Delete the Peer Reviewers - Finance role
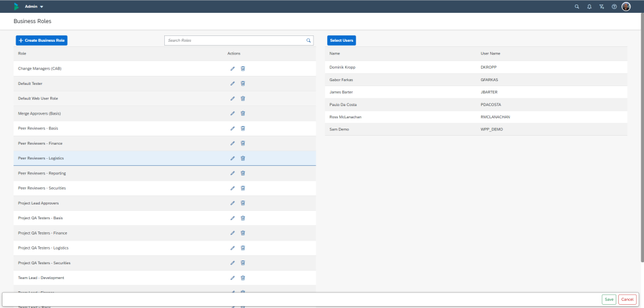The image size is (644, 308). pos(243,143)
